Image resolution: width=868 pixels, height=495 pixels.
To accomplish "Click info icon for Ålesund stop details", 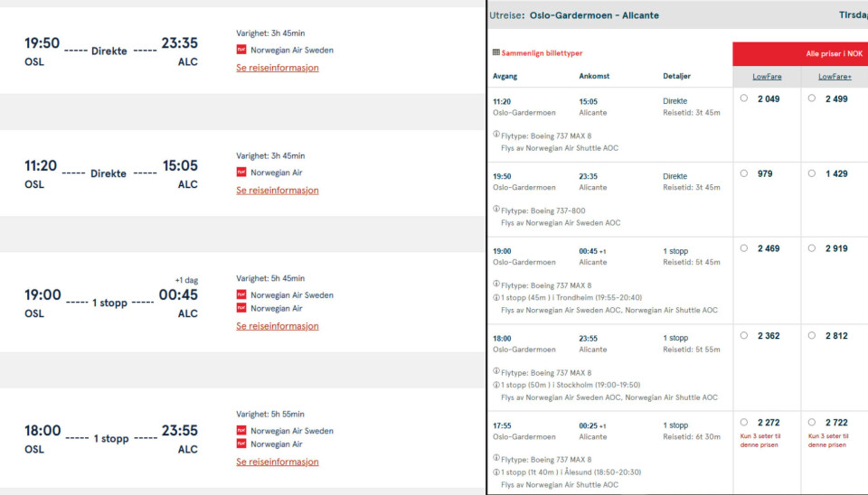I will 496,472.
